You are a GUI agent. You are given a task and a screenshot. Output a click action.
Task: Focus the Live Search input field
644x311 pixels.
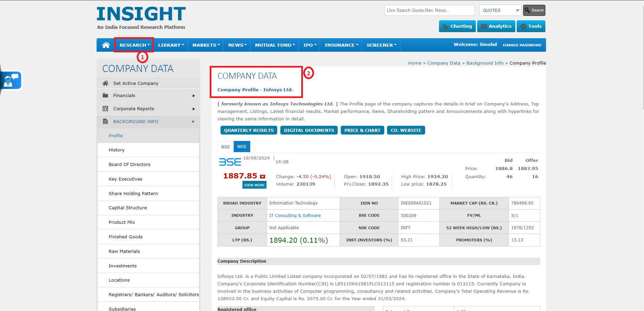(429, 10)
